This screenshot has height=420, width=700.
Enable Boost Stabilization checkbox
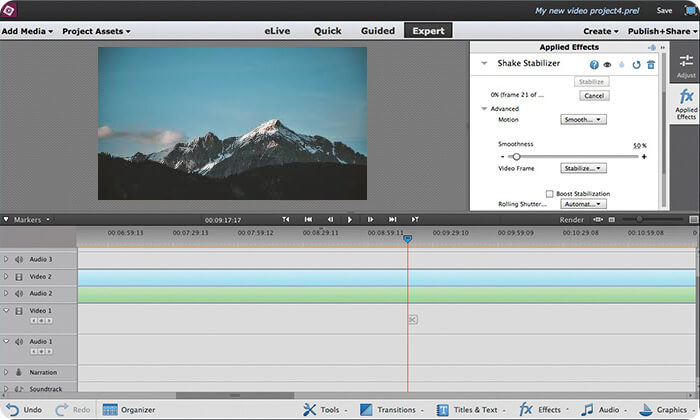tap(550, 194)
